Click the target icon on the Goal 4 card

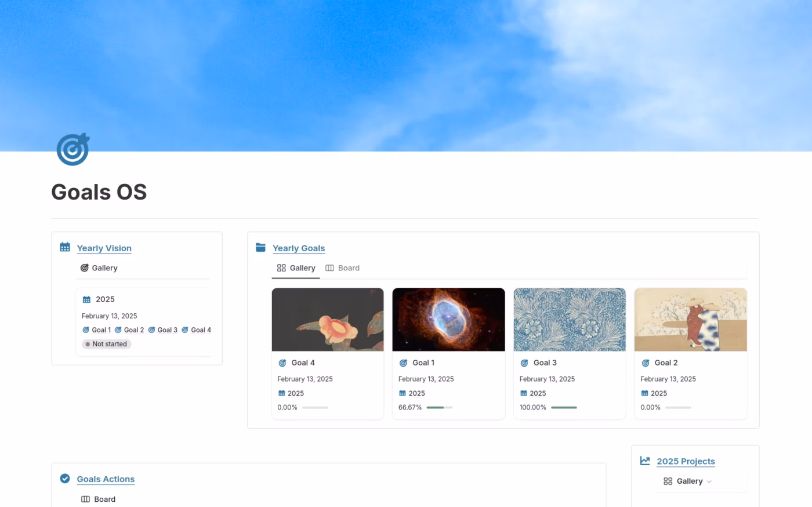point(282,363)
